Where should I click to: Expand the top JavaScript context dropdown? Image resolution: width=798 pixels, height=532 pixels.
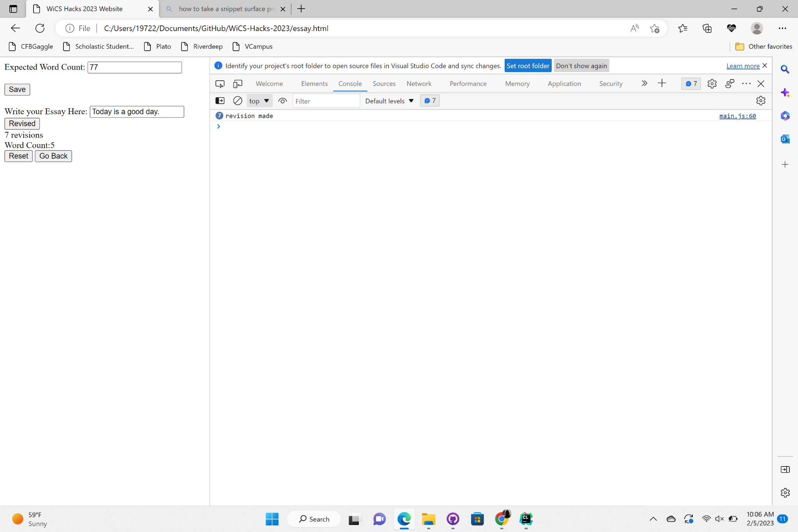click(259, 101)
